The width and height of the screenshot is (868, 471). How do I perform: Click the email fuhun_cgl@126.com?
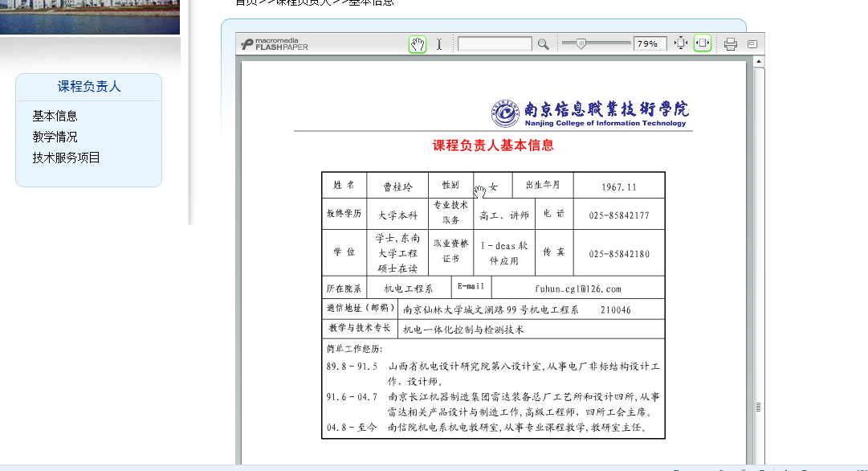[578, 289]
